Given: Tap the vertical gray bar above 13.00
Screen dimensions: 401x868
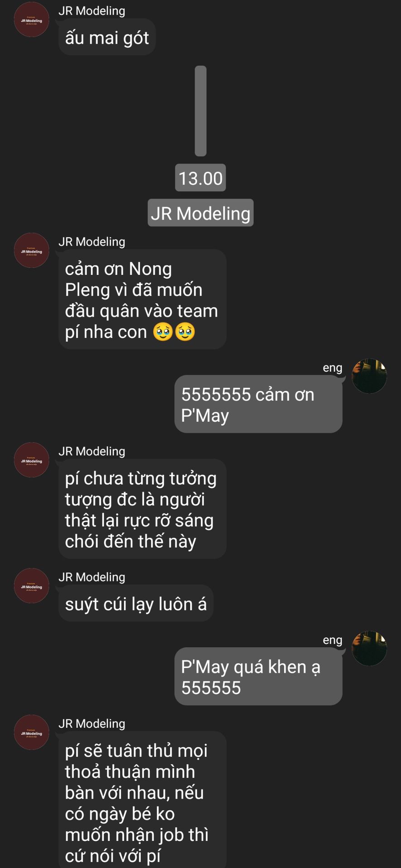Looking at the screenshot, I should 200,111.
